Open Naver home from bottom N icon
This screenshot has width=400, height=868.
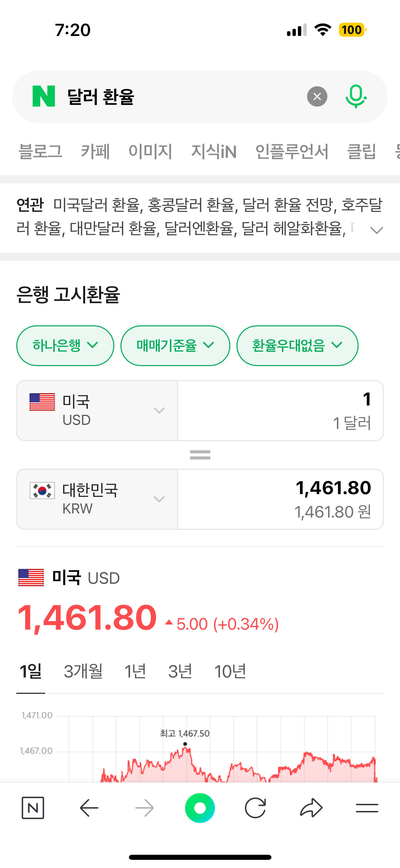(33, 808)
